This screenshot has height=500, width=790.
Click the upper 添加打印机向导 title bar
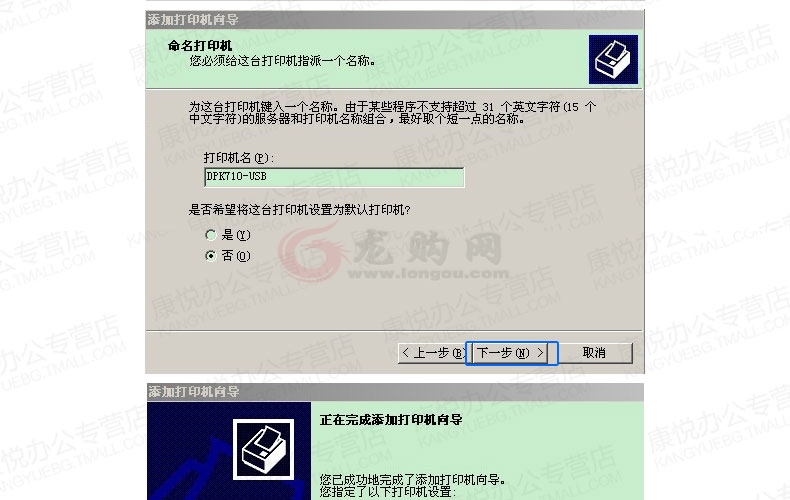[x=394, y=20]
